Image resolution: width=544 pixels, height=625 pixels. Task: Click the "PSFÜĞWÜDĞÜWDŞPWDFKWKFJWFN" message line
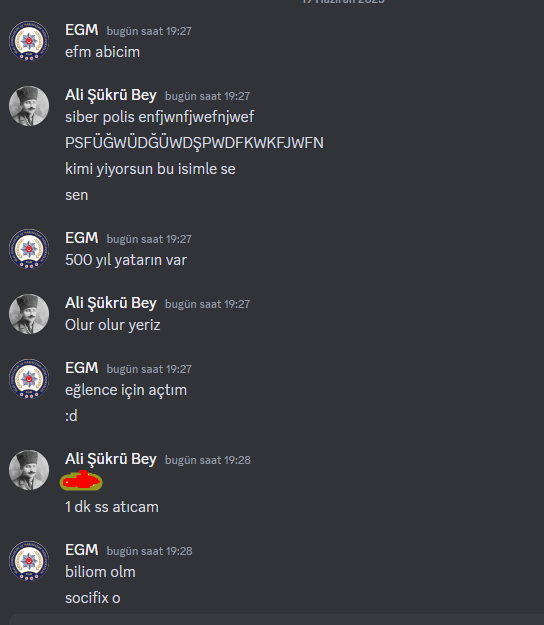[194, 143]
